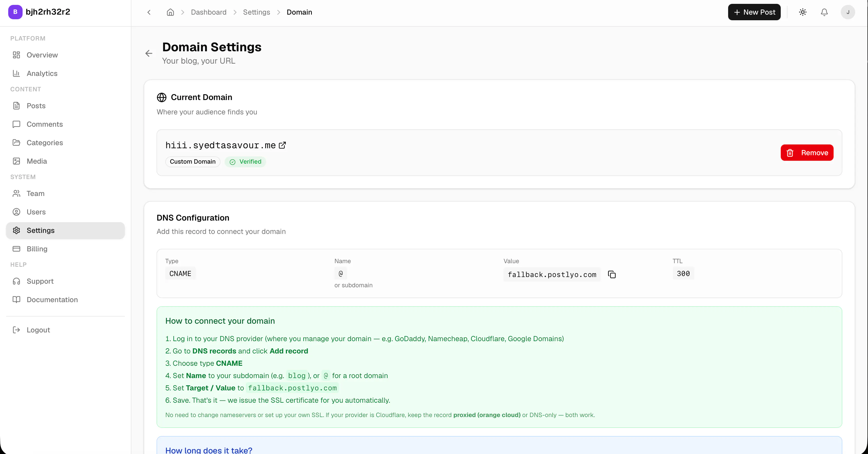
Task: Log out of the account
Action: coord(65,330)
